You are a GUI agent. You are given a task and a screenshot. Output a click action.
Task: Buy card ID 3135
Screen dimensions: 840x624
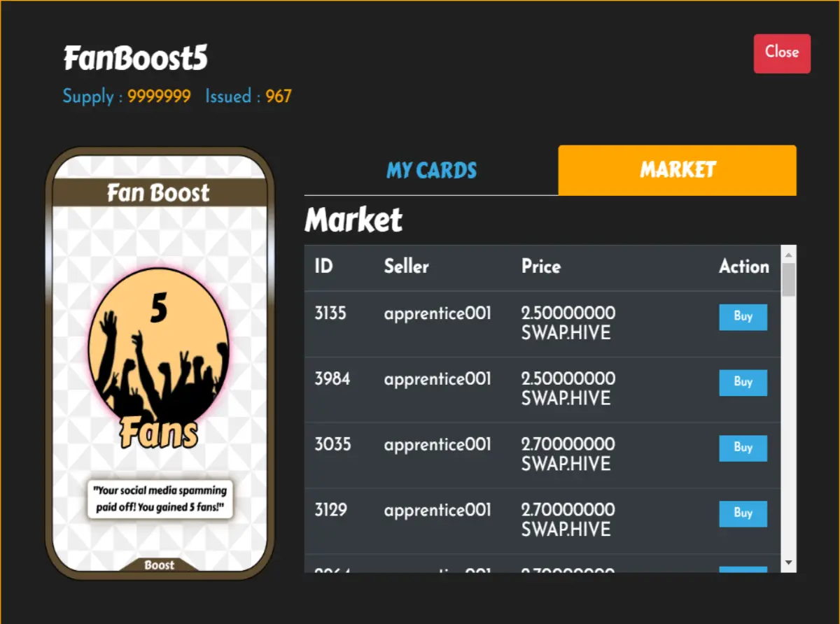click(x=743, y=317)
